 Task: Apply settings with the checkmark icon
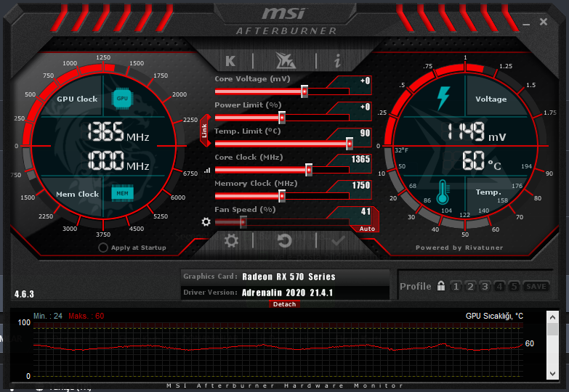pos(338,240)
